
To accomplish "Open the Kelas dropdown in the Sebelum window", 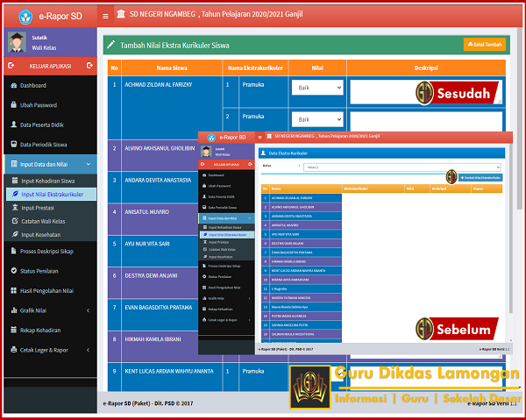I will [x=402, y=167].
